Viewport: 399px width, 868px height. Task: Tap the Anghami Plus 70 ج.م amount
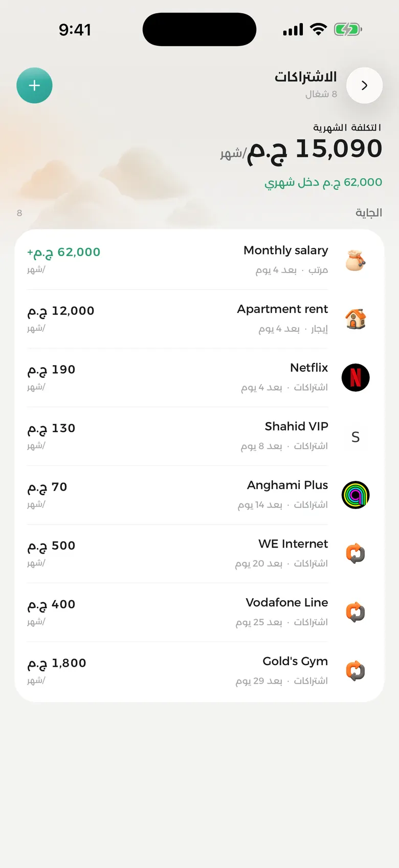click(47, 487)
